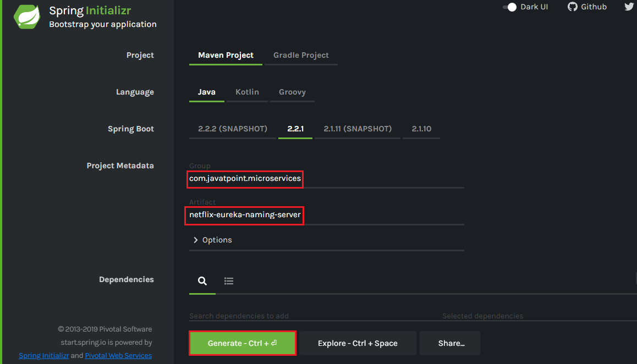
Task: Select Spring Boot version 2.1.10
Action: 421,129
